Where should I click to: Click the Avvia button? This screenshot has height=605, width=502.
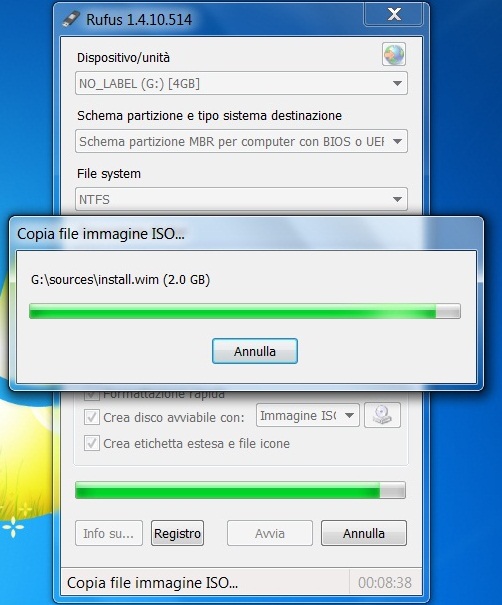click(270, 533)
